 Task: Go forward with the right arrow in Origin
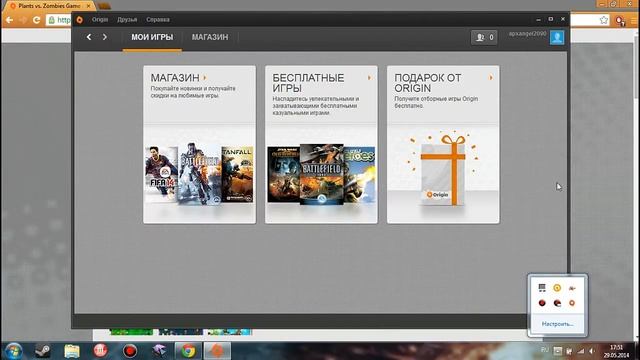tap(105, 37)
